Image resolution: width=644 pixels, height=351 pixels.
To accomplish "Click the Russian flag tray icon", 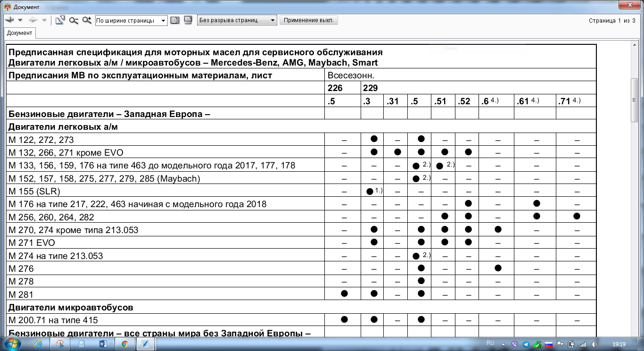I will pos(548,344).
